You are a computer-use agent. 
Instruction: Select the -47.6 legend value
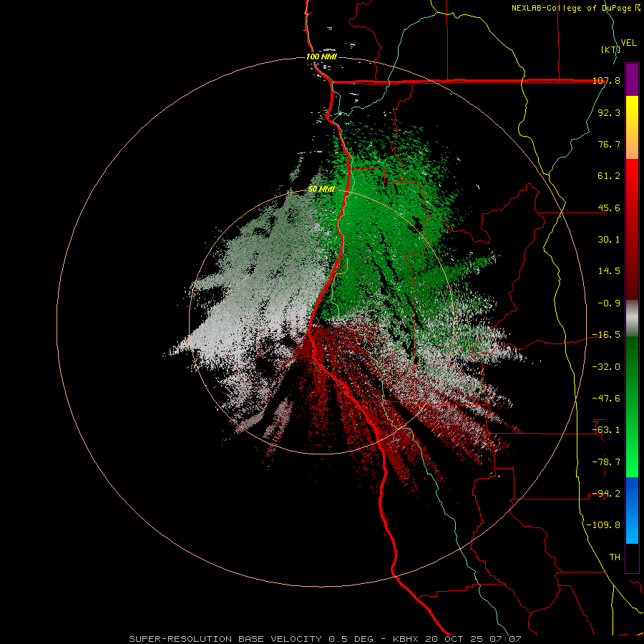tap(606, 399)
